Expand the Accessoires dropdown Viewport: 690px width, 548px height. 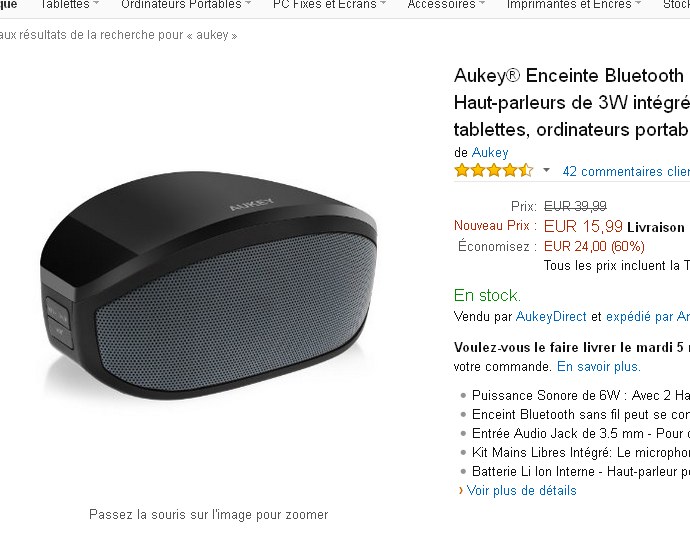click(446, 4)
